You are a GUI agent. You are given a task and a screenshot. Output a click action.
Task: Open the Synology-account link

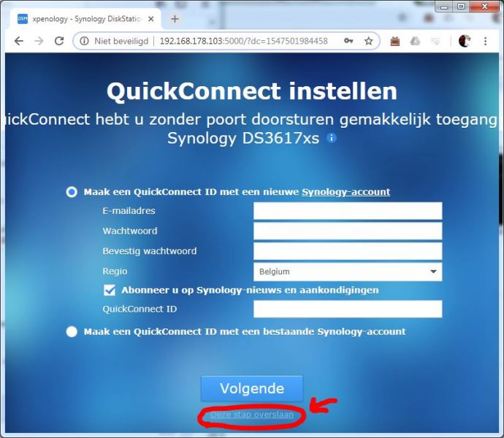[345, 192]
